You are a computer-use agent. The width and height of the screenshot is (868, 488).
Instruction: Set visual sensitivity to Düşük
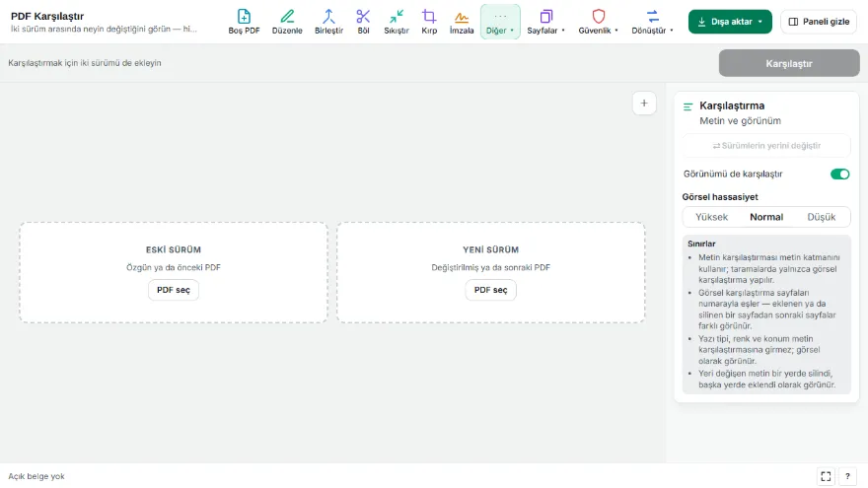point(821,217)
